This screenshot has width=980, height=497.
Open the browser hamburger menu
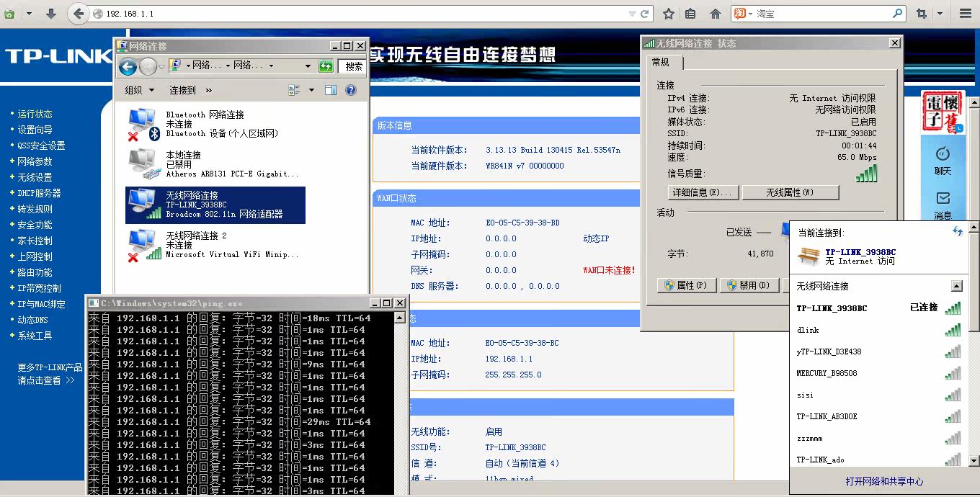point(966,14)
